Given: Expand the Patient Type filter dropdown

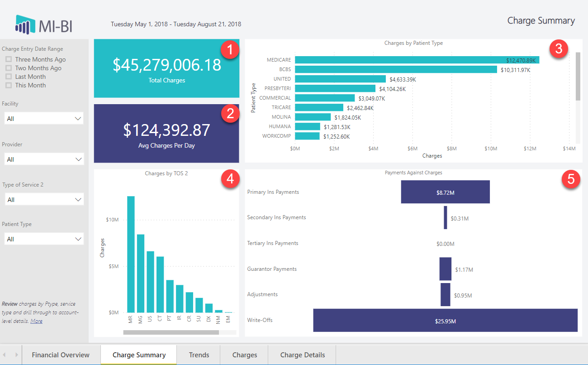Looking at the screenshot, I should pyautogui.click(x=44, y=239).
